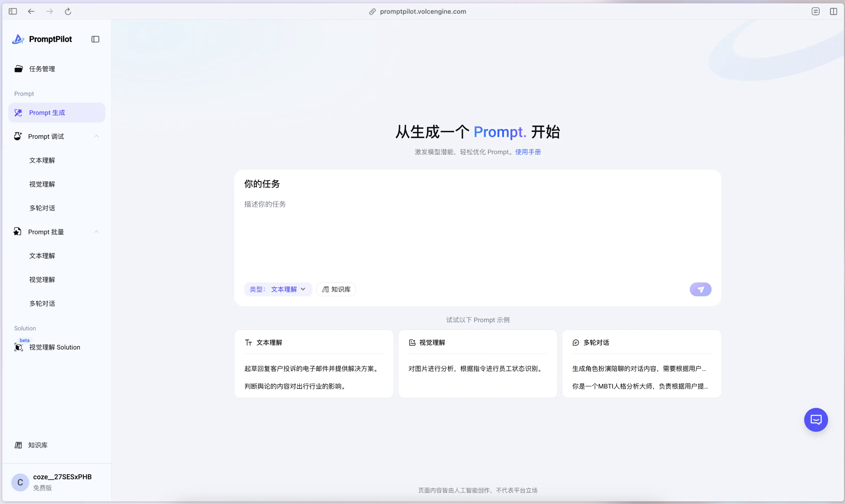This screenshot has height=504, width=845.
Task: Toggle the browser sidebar panel icon
Action: [13, 12]
